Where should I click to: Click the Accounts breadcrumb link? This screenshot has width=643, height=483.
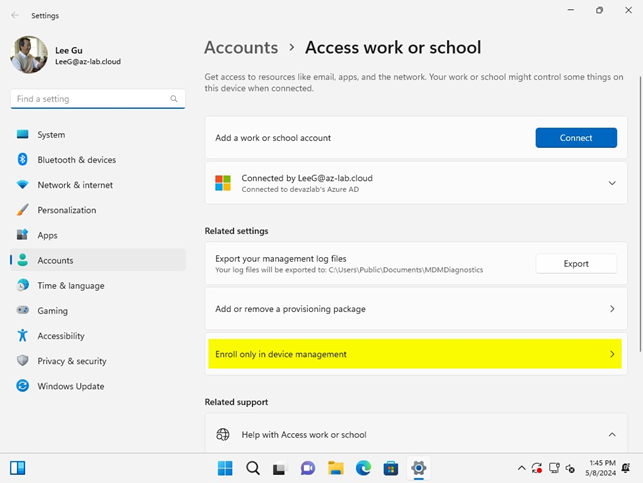(x=241, y=48)
